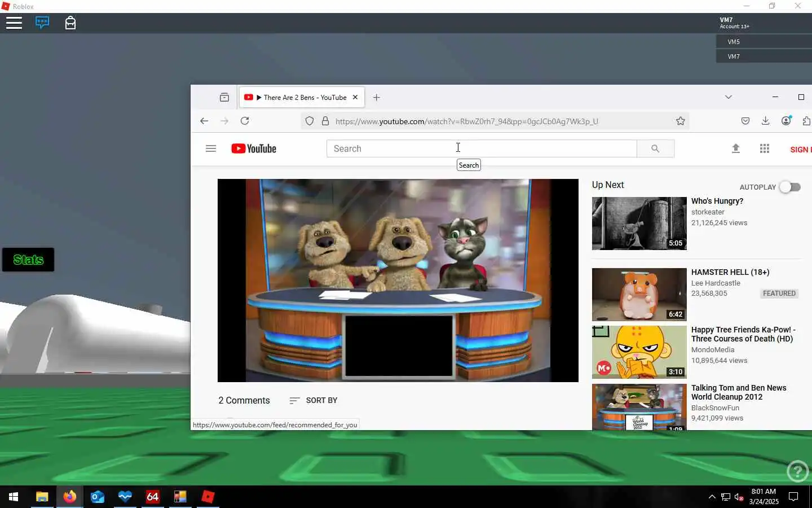Click the YouTube logo

[x=254, y=148]
